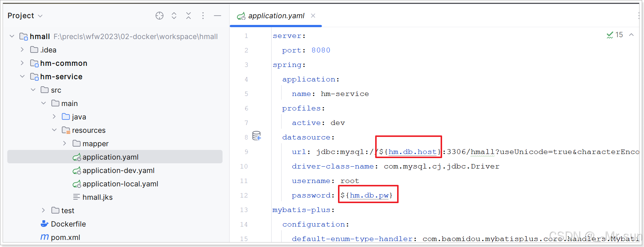Click the java source folder icon
Screen dimensions: 644x247
point(66,117)
